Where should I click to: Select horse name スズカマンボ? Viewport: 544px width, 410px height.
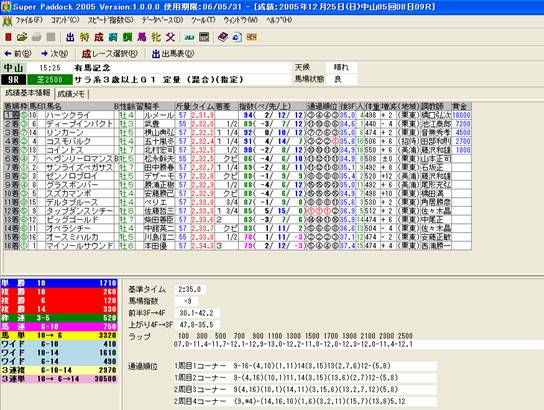(x=68, y=194)
